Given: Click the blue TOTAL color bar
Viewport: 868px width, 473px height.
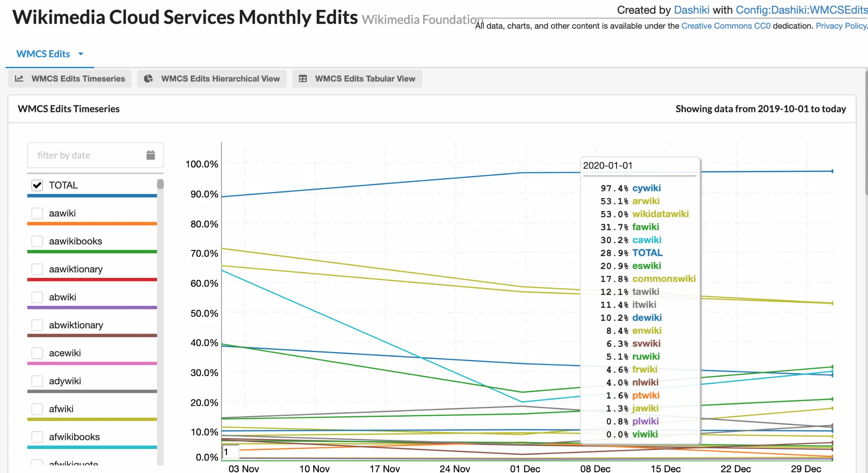Looking at the screenshot, I should click(x=92, y=196).
